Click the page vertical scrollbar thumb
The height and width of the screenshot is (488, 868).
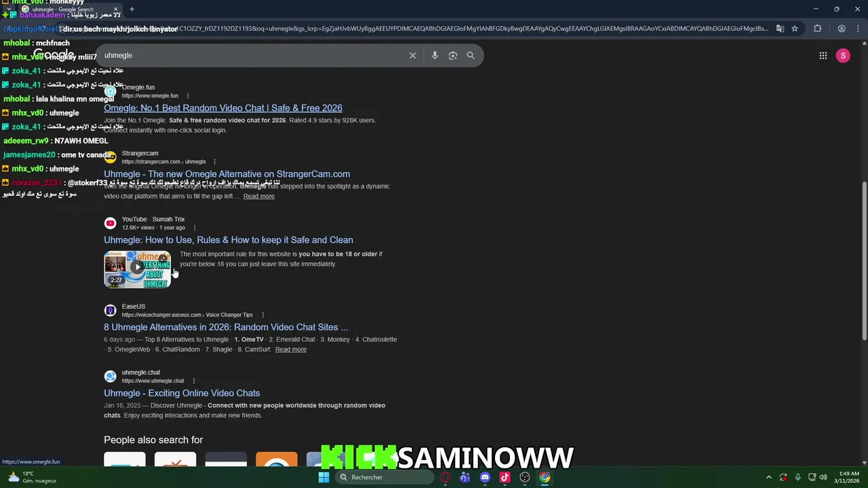(x=864, y=261)
